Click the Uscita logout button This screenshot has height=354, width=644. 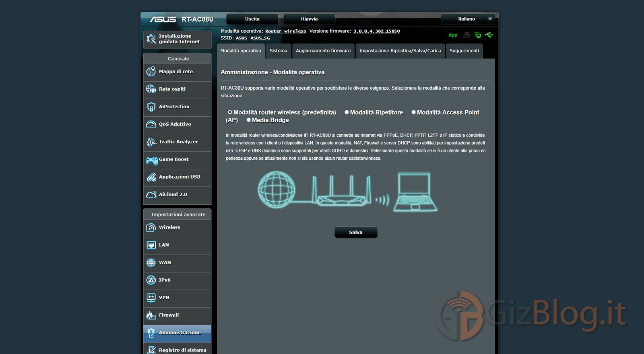252,19
